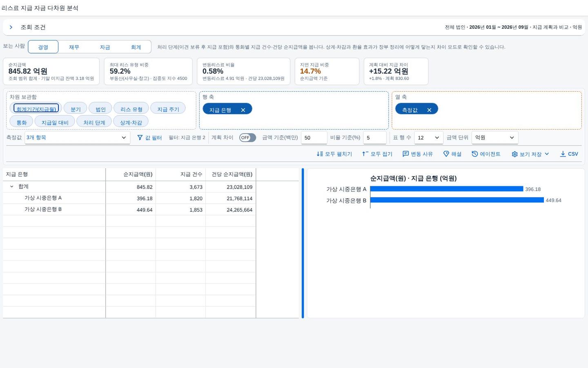
Task: Edit the 금액 기준(백만) input field
Action: [314, 138]
